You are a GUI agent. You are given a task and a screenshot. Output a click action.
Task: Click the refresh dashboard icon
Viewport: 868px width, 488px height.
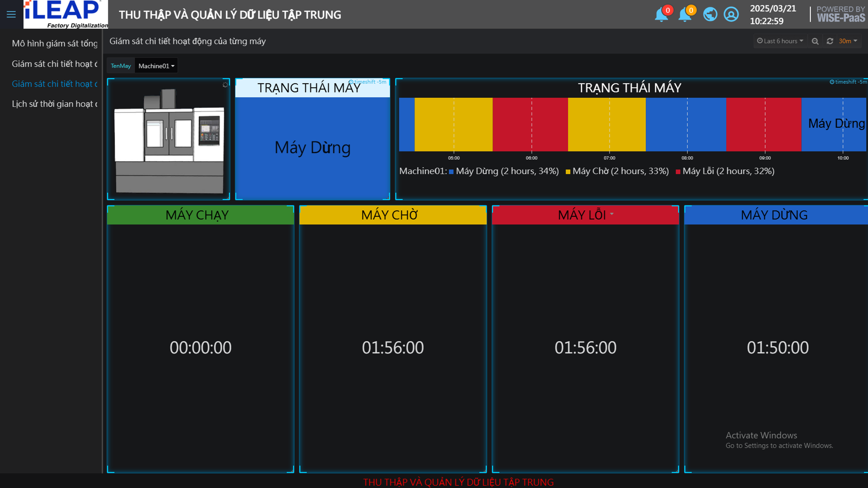click(830, 41)
